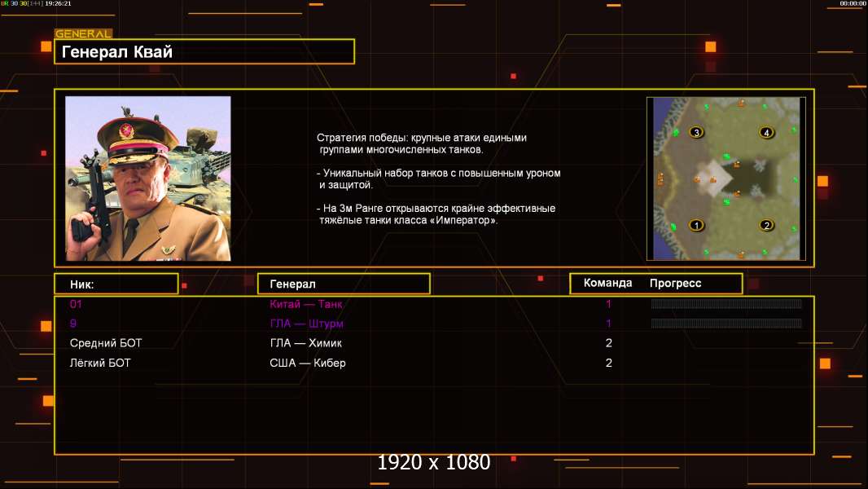Click team number for player 01
Screen dimensions: 868x489
608,304
